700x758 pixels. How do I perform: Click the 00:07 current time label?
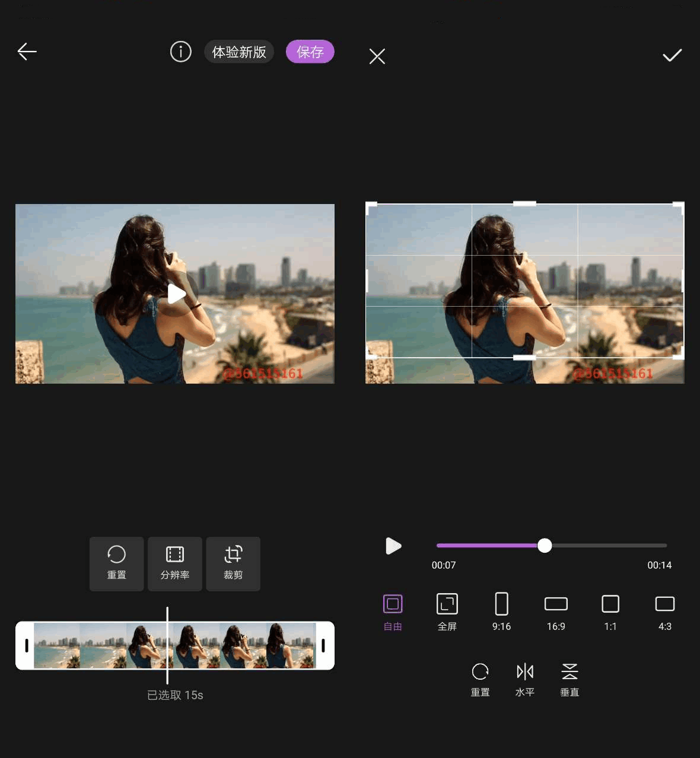[444, 565]
